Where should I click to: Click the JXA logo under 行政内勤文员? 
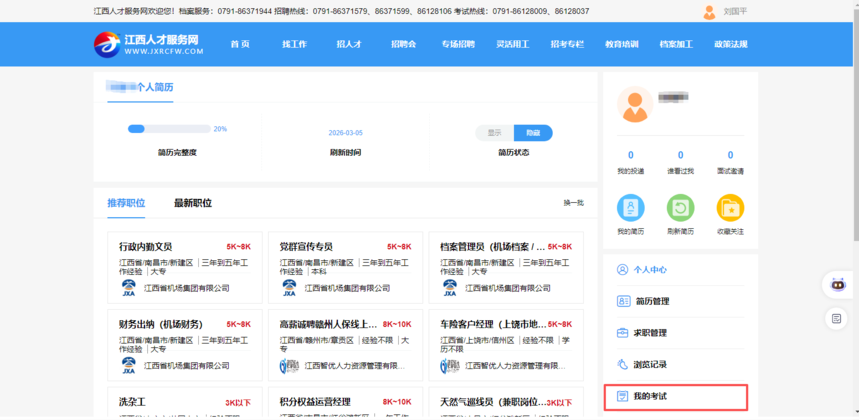(x=129, y=288)
